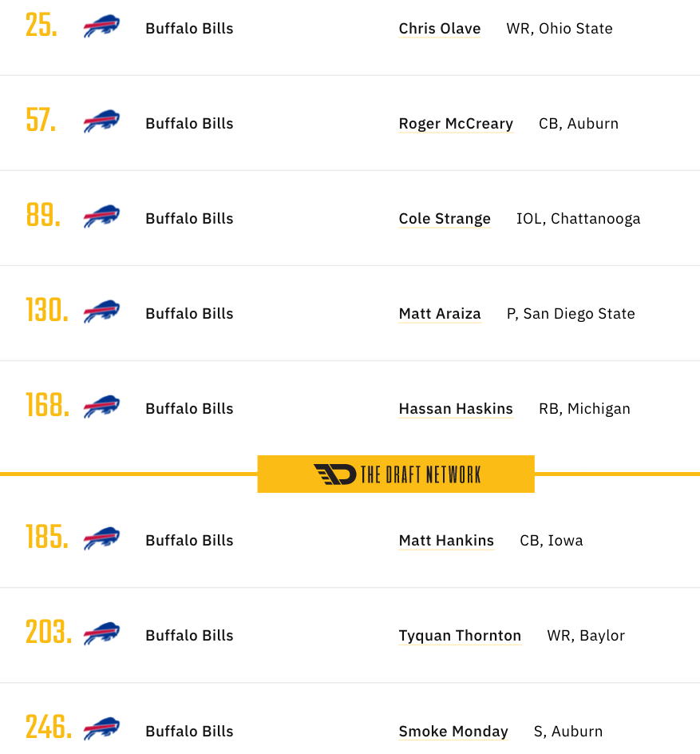Click the Bills logo beside pick 203
The width and height of the screenshot is (700, 754).
101,633
